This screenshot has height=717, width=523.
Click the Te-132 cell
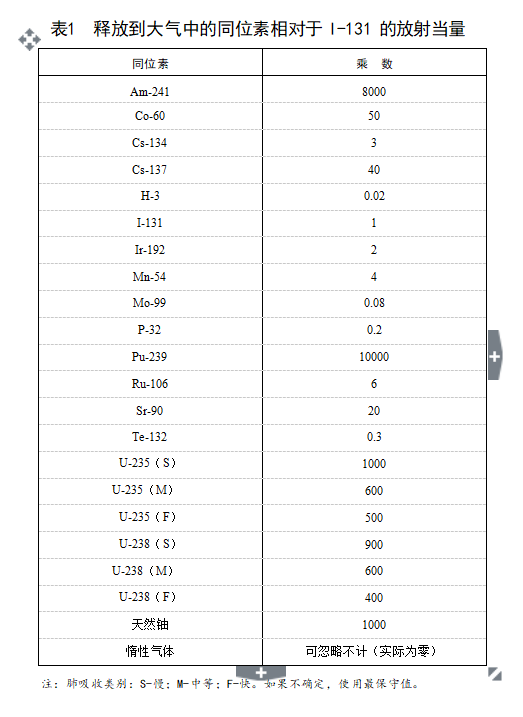click(150, 438)
